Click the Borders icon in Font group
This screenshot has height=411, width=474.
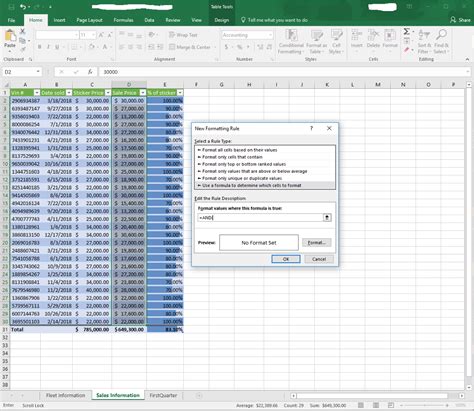tap(74, 47)
